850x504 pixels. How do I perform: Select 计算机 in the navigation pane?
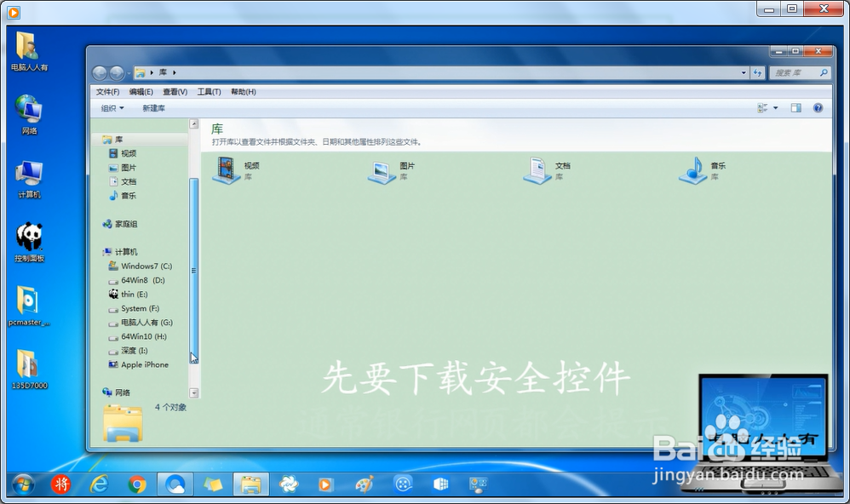tap(120, 252)
